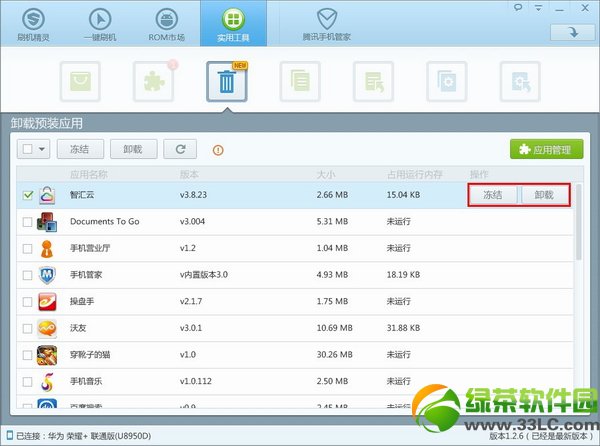Select the Documents To Go name text
The height and width of the screenshot is (446, 600).
(104, 221)
